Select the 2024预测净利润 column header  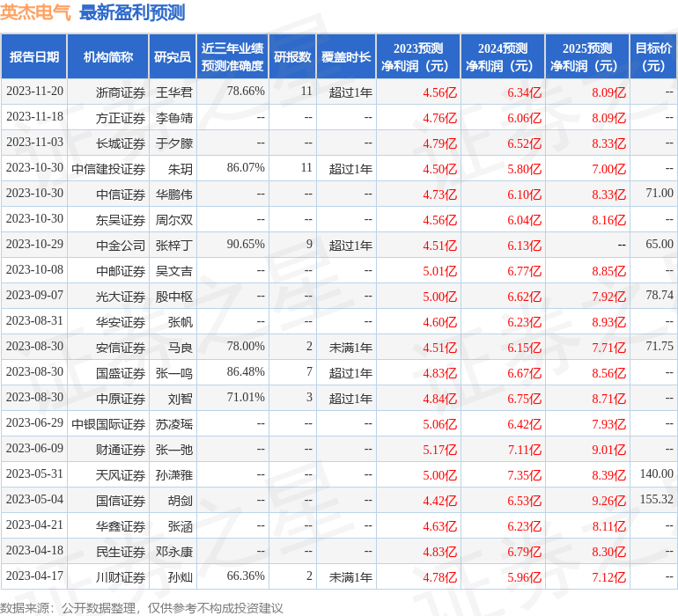503,56
